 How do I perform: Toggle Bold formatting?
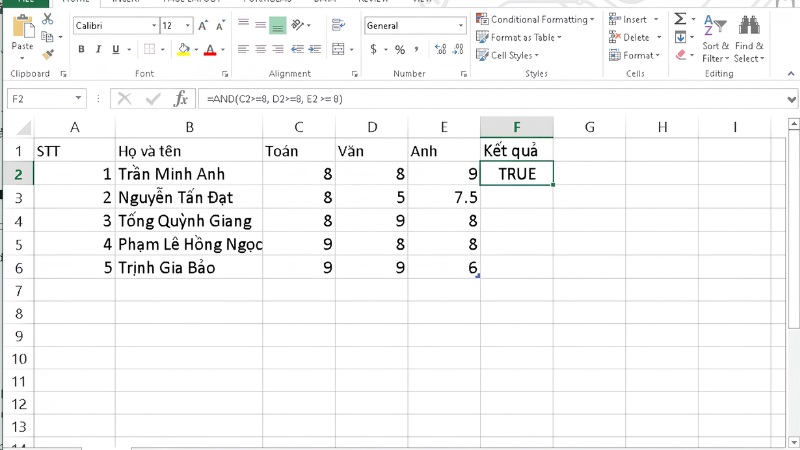[81, 49]
